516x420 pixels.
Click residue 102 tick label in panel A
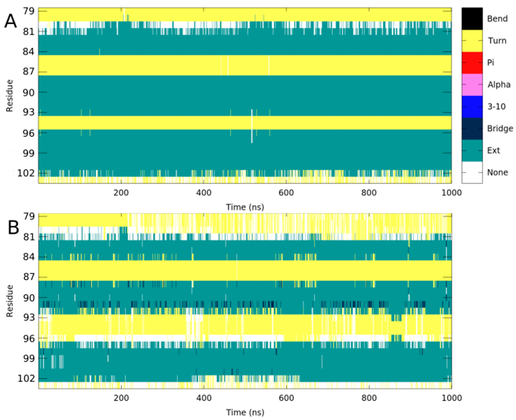click(26, 173)
